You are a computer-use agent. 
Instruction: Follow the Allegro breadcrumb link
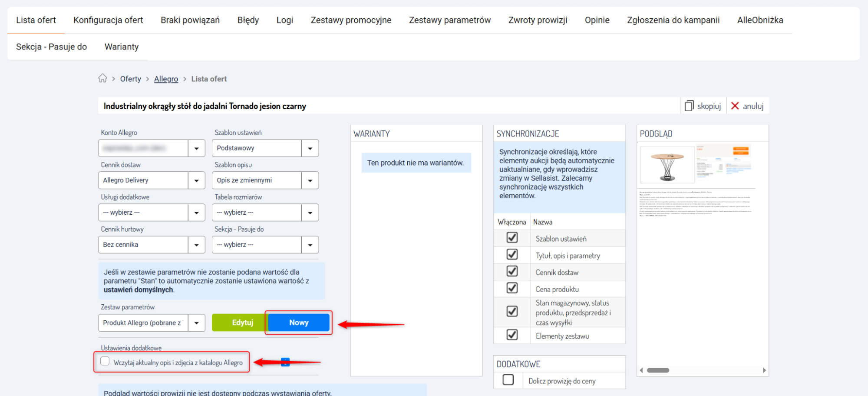[166, 79]
